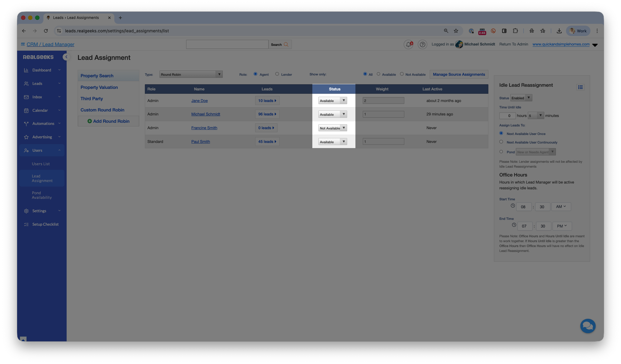Select the Property Valuation tab
The width and height of the screenshot is (621, 364).
coord(99,87)
